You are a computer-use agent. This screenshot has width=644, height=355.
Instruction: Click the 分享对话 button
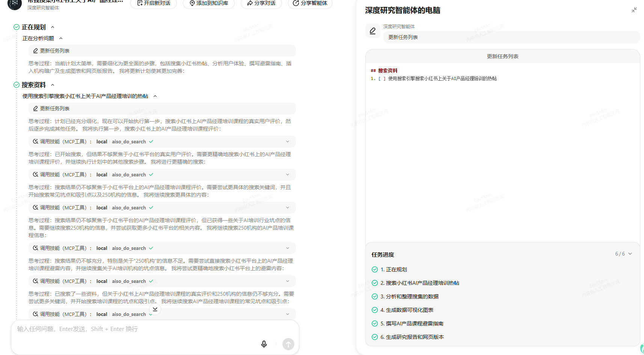(261, 3)
